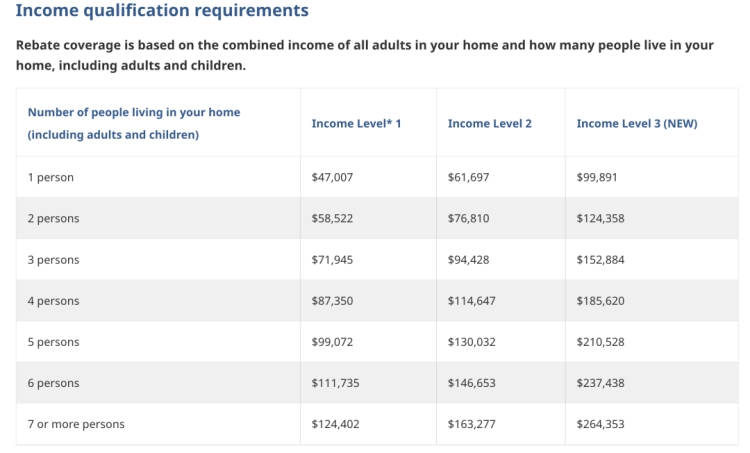Select the Income Level 3 (NEW) header
The image size is (750, 453).
637,123
